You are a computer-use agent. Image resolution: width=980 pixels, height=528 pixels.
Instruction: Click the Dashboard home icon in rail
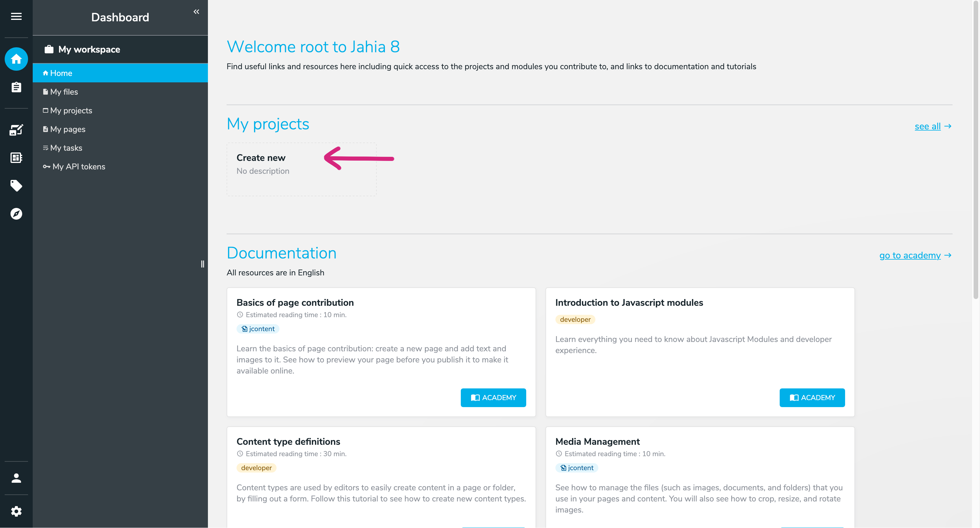pos(16,59)
